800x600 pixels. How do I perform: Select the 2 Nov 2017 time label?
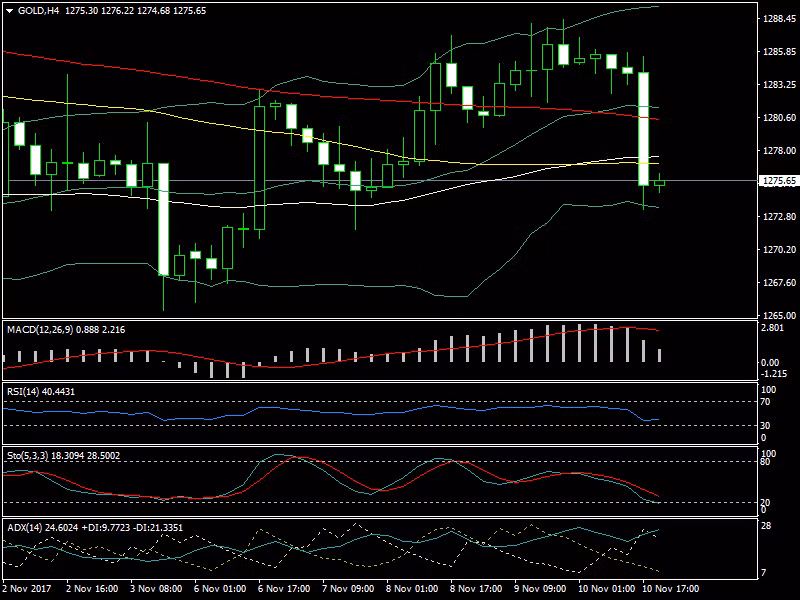28,590
